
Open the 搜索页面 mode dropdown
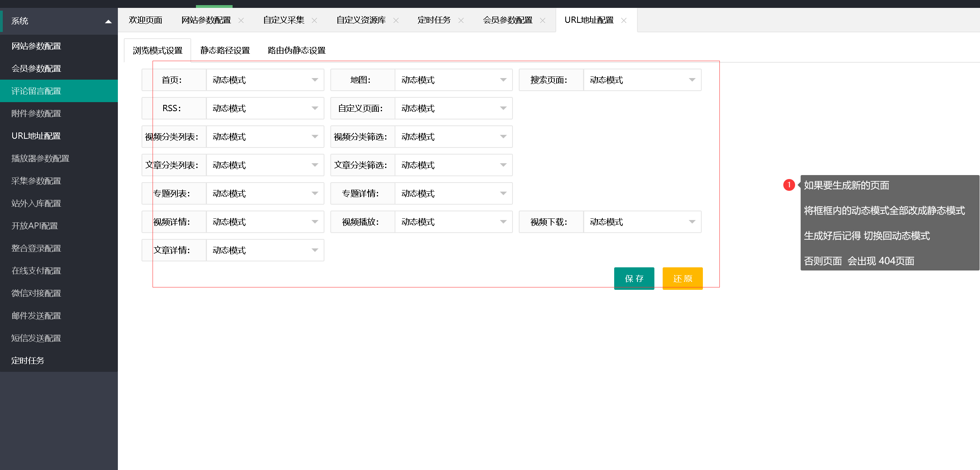pyautogui.click(x=642, y=80)
